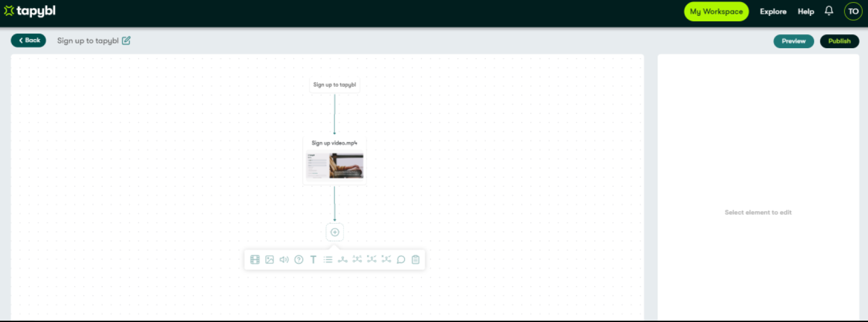Click the 'Sign up video.mp4' label
The width and height of the screenshot is (868, 322).
[334, 143]
